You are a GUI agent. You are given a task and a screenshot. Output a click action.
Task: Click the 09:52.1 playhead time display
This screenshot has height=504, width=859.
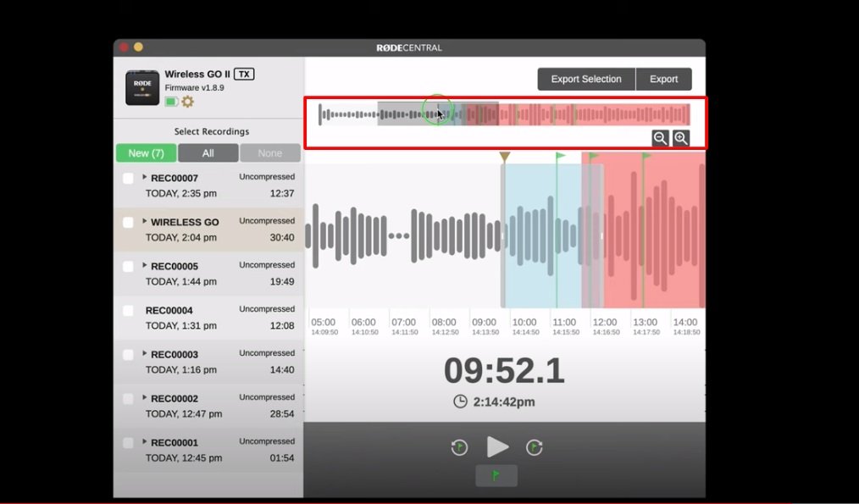pyautogui.click(x=504, y=371)
